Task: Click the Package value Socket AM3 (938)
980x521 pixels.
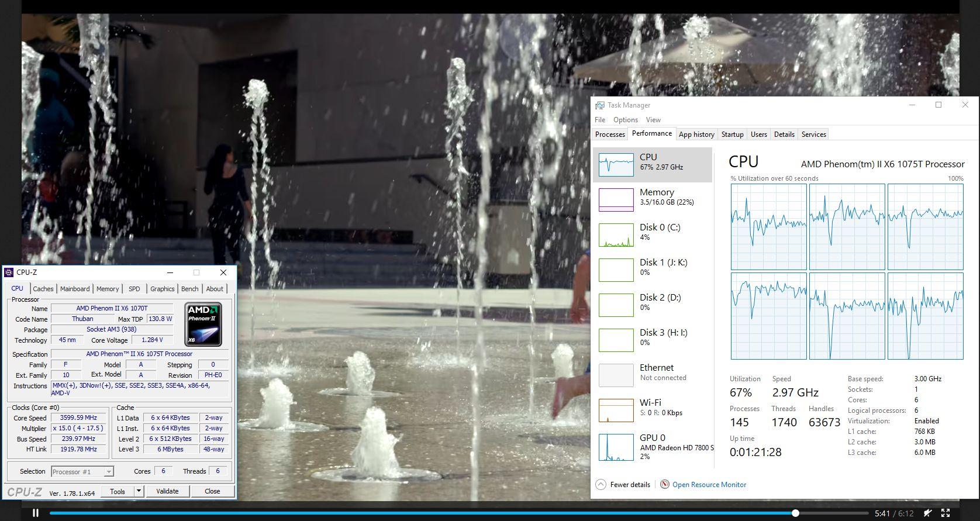Action: (x=112, y=329)
